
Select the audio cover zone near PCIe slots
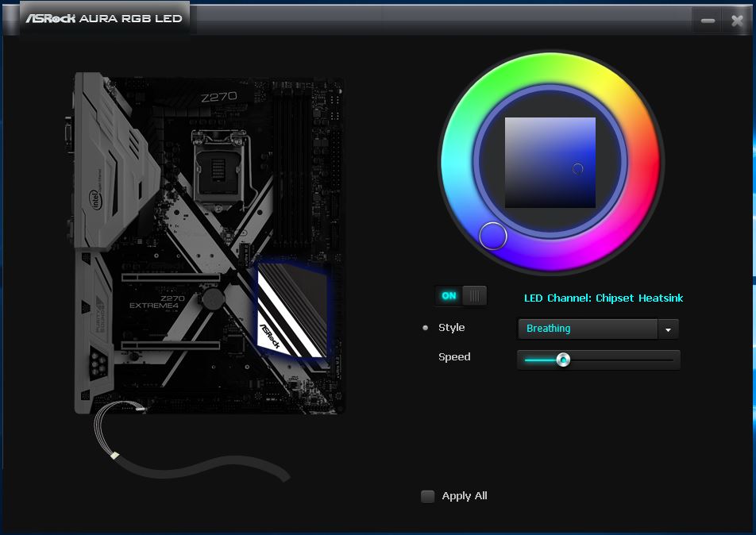tap(94, 333)
